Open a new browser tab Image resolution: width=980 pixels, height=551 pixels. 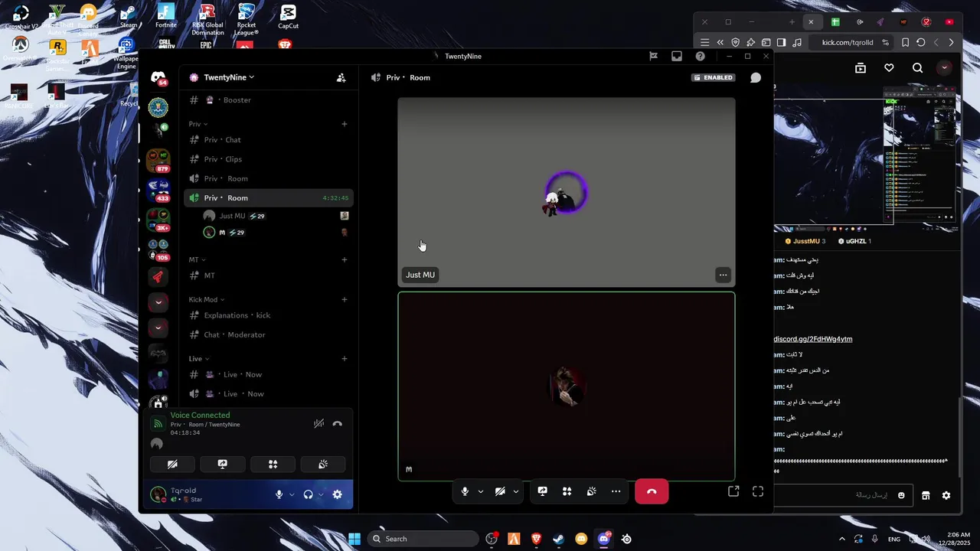[792, 21]
